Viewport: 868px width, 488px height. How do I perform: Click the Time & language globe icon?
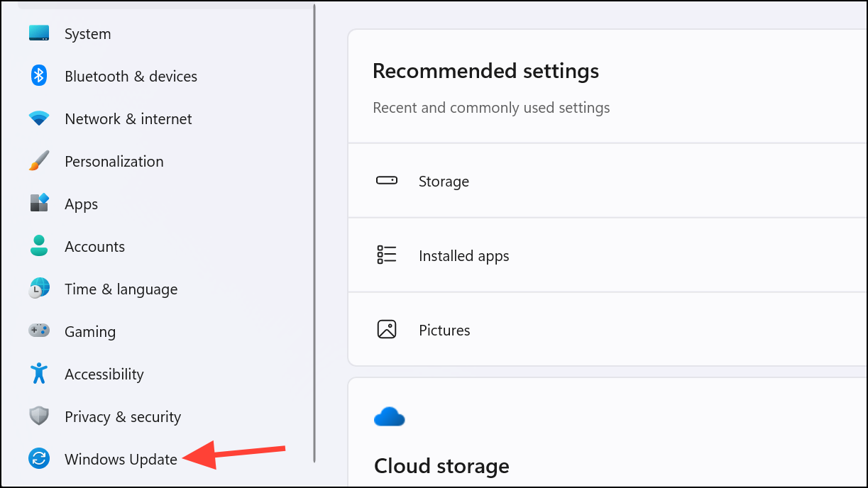(x=39, y=289)
